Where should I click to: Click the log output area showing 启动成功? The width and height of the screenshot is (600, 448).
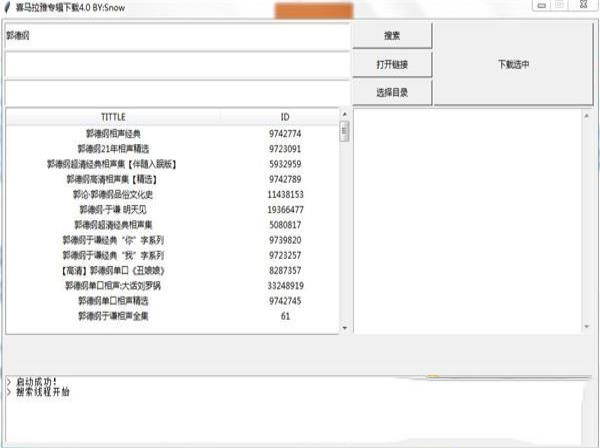point(290,410)
